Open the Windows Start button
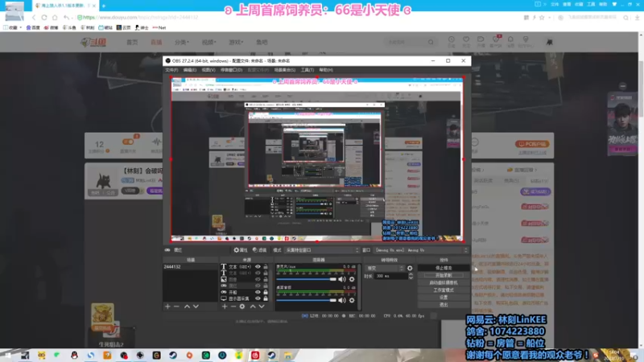Screen dimensions: 644x362 [7, 356]
